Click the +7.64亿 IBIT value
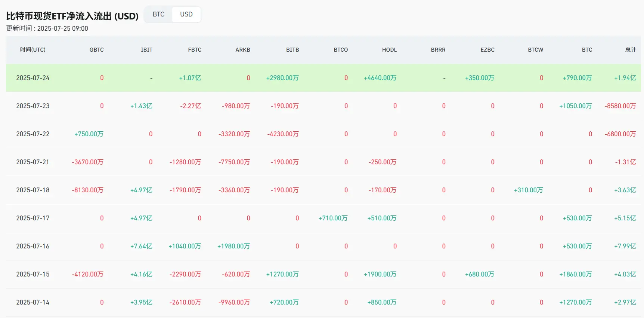The width and height of the screenshot is (644, 318). (x=142, y=246)
